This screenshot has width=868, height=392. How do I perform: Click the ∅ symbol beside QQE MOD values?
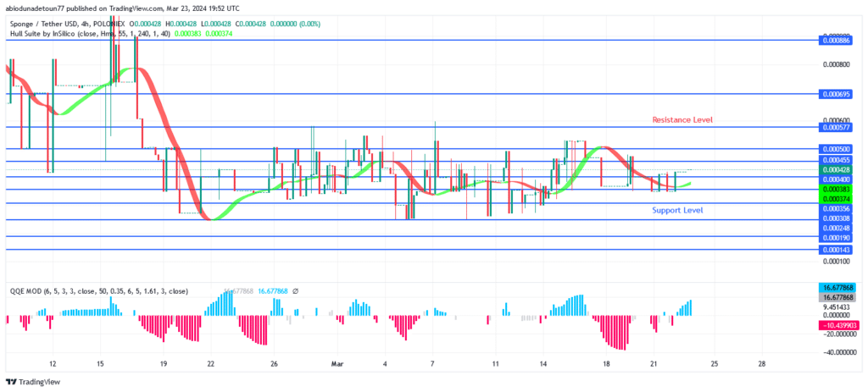coord(296,290)
